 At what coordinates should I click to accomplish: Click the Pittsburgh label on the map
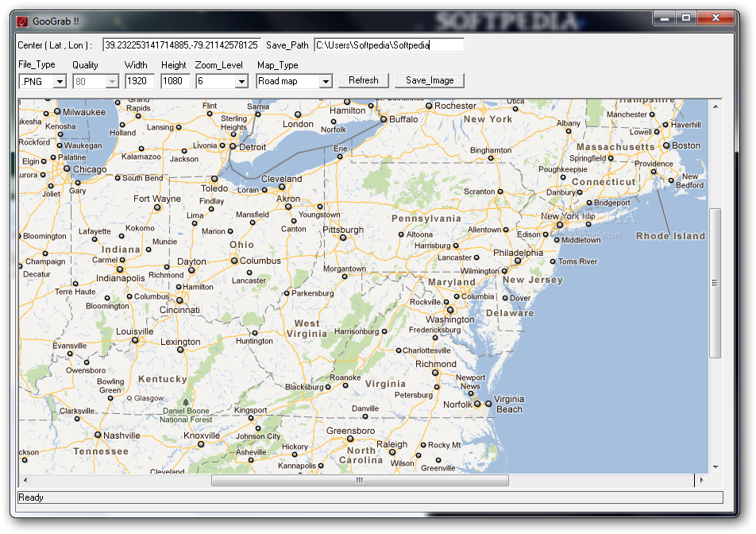pyautogui.click(x=343, y=230)
